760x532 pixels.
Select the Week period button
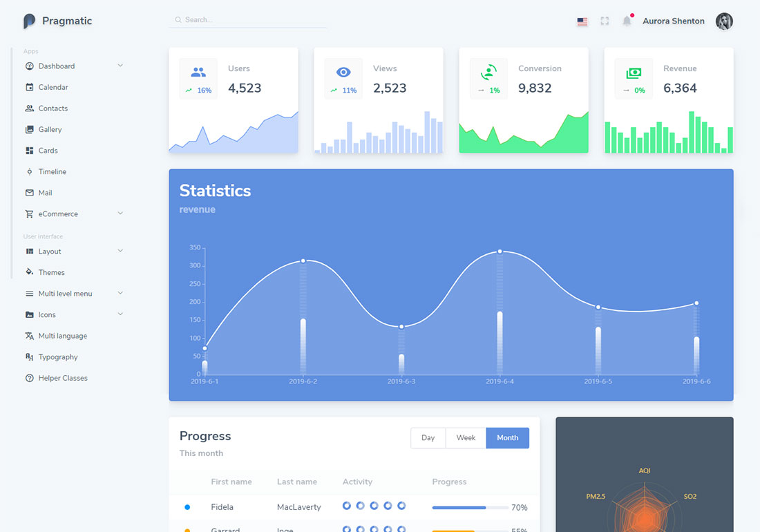[466, 438]
